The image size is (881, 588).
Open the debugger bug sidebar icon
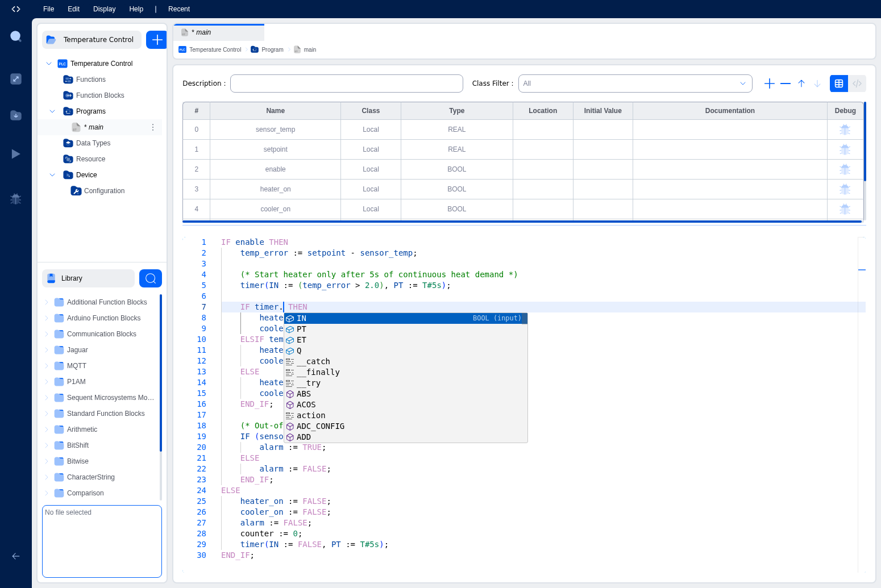[x=16, y=199]
